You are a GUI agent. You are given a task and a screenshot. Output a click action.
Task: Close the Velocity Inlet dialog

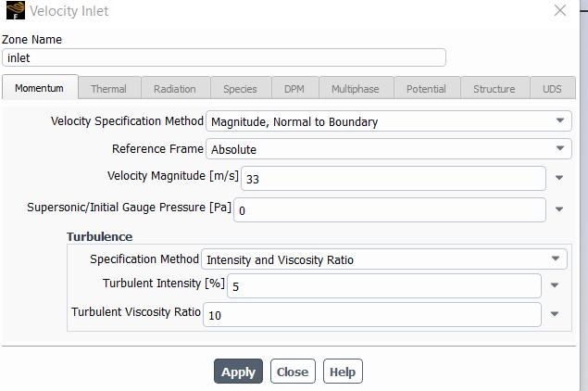[x=559, y=11]
